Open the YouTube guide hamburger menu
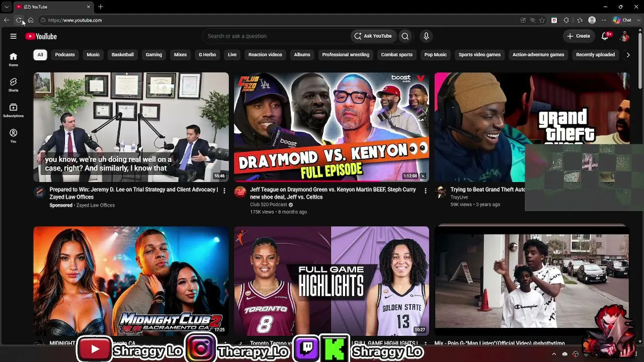Image resolution: width=644 pixels, height=362 pixels. 14,36
